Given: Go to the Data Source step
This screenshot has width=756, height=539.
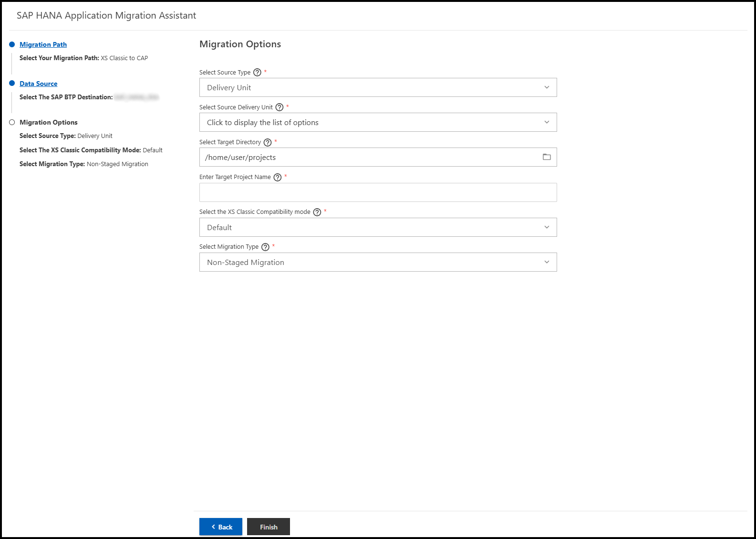Looking at the screenshot, I should 38,84.
